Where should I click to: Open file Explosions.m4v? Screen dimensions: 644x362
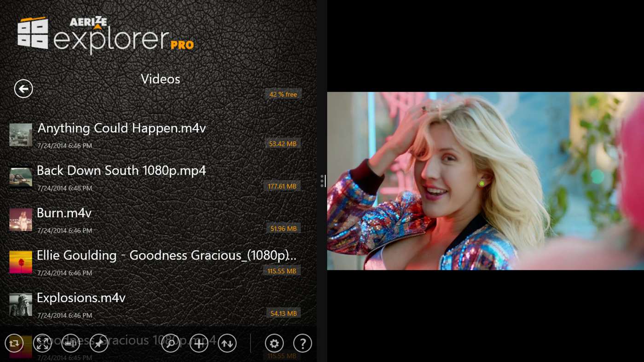click(81, 298)
